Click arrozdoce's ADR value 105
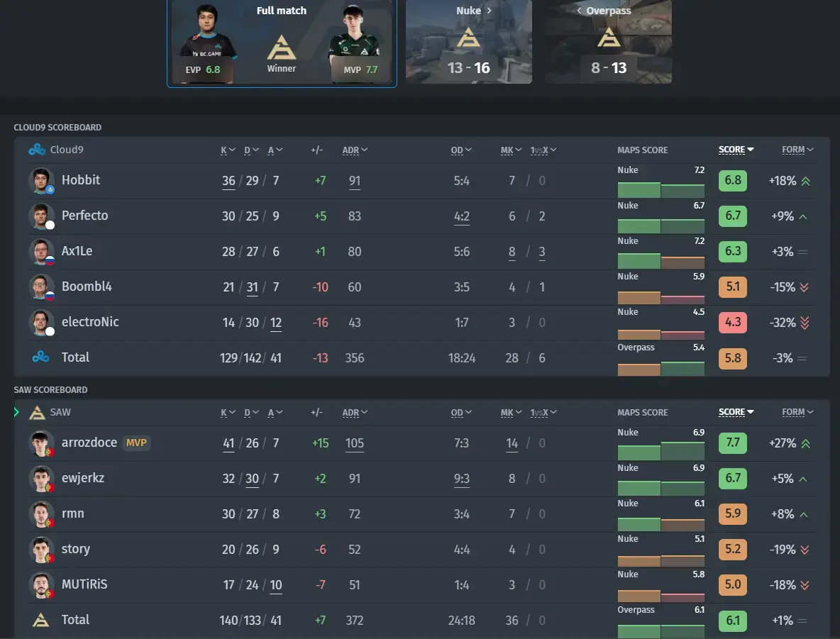This screenshot has height=639, width=840. pos(355,443)
